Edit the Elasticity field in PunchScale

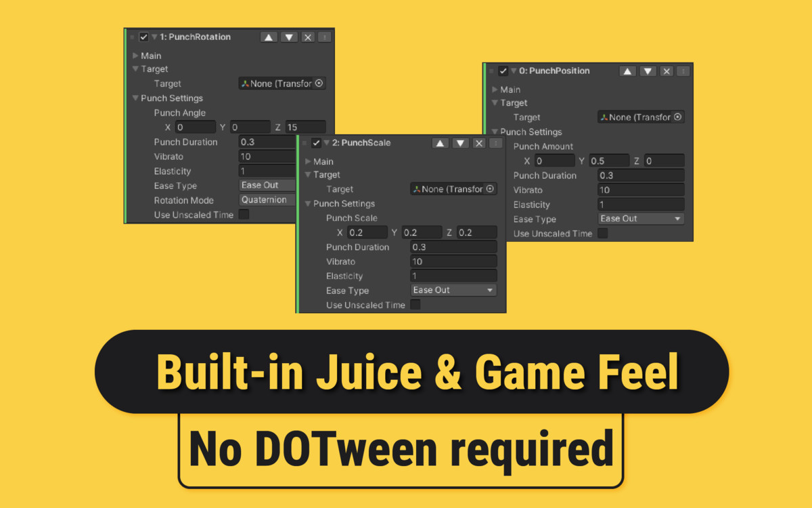(x=454, y=276)
